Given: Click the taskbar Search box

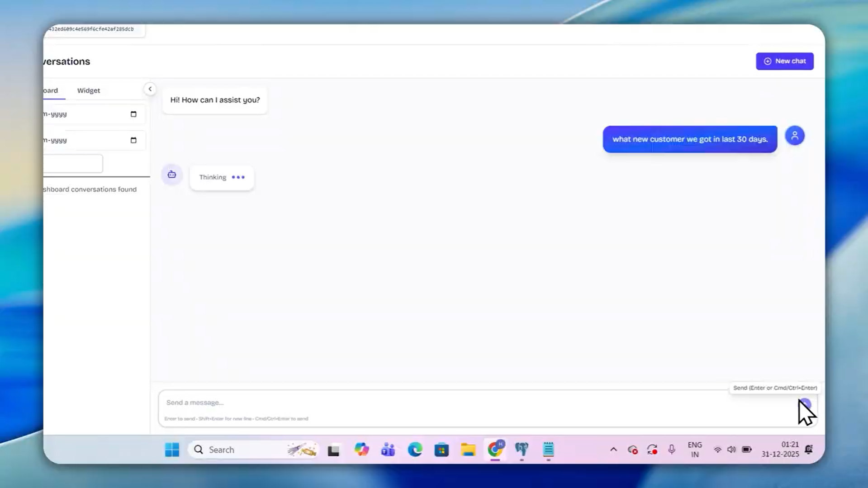Looking at the screenshot, I should [253, 450].
